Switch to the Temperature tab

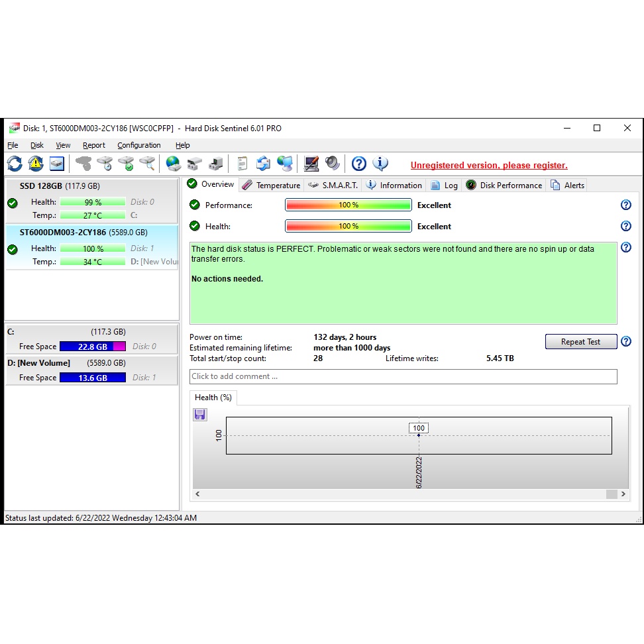click(x=271, y=186)
